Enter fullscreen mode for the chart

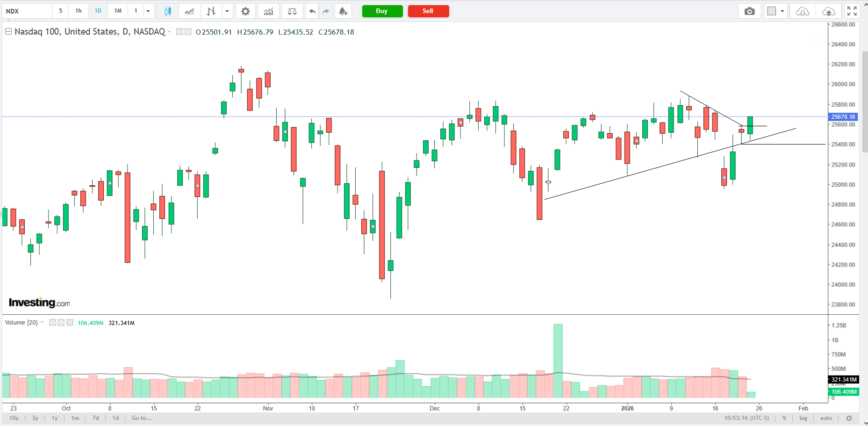(x=852, y=11)
